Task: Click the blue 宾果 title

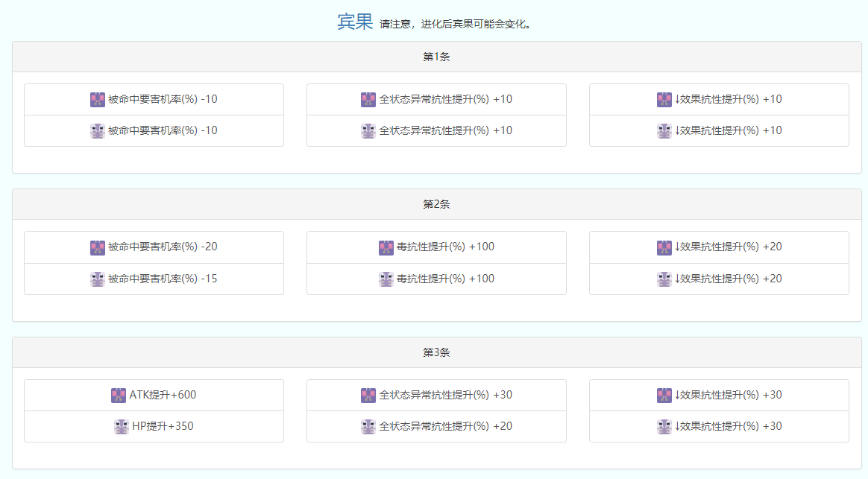Action: 354,22
